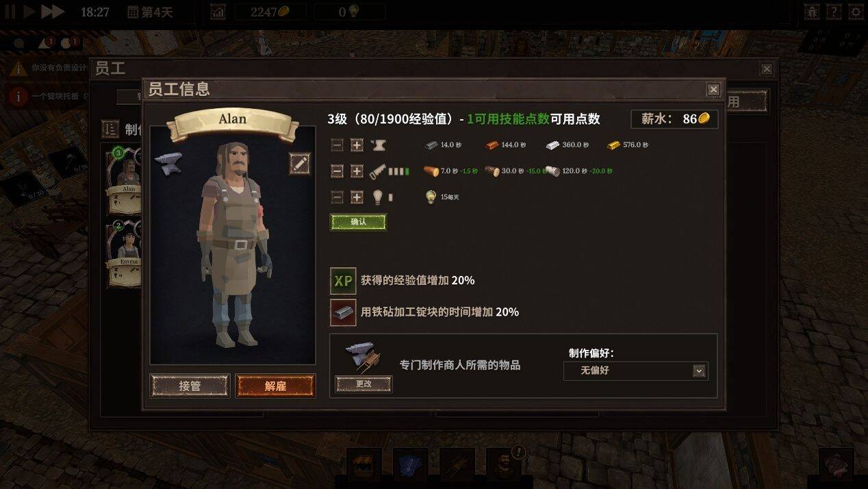This screenshot has width=868, height=489.
Task: Pause the game with the pause control
Action: (10, 12)
